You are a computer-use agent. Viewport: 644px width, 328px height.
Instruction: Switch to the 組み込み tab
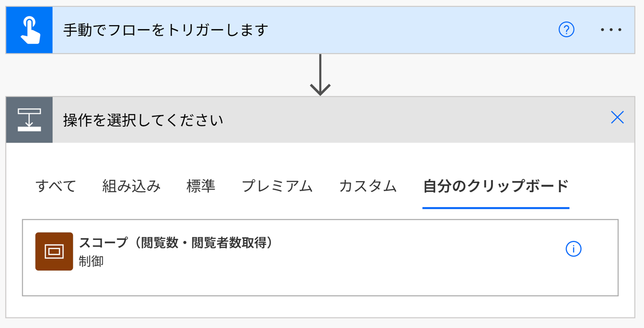(x=131, y=186)
